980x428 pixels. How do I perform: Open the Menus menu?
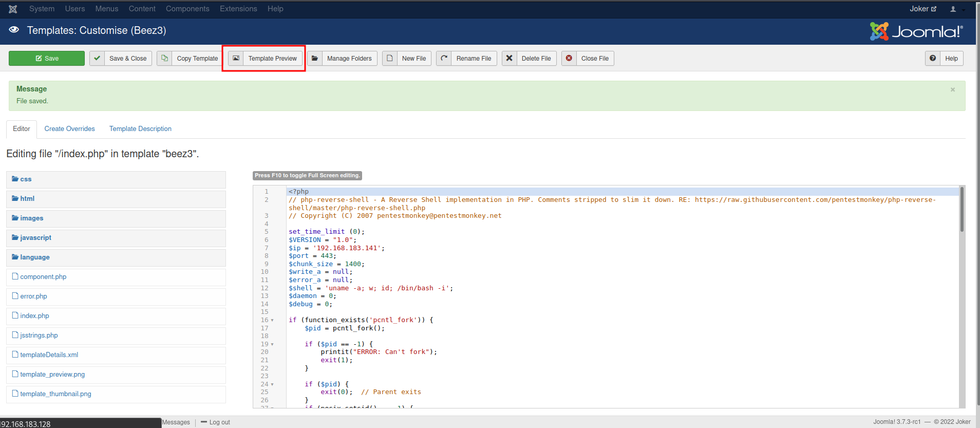click(107, 9)
